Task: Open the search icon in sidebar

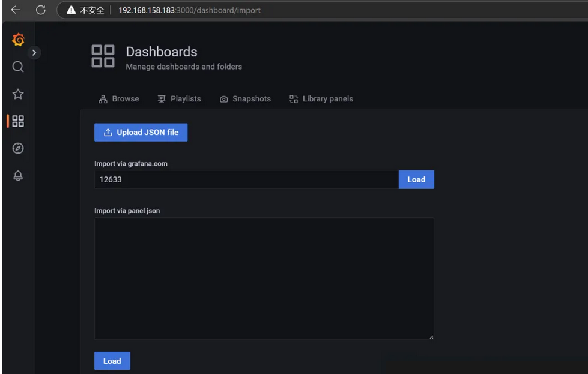Action: [x=18, y=67]
